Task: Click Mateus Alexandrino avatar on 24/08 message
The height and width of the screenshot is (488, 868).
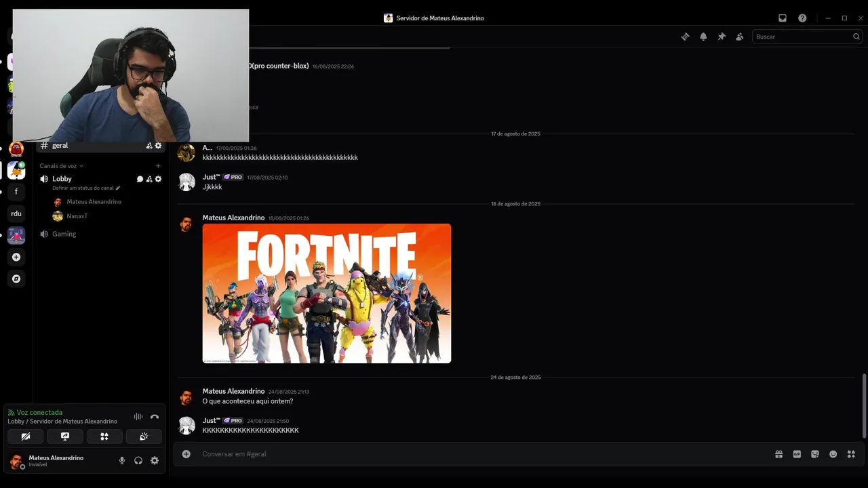Action: 186,397
